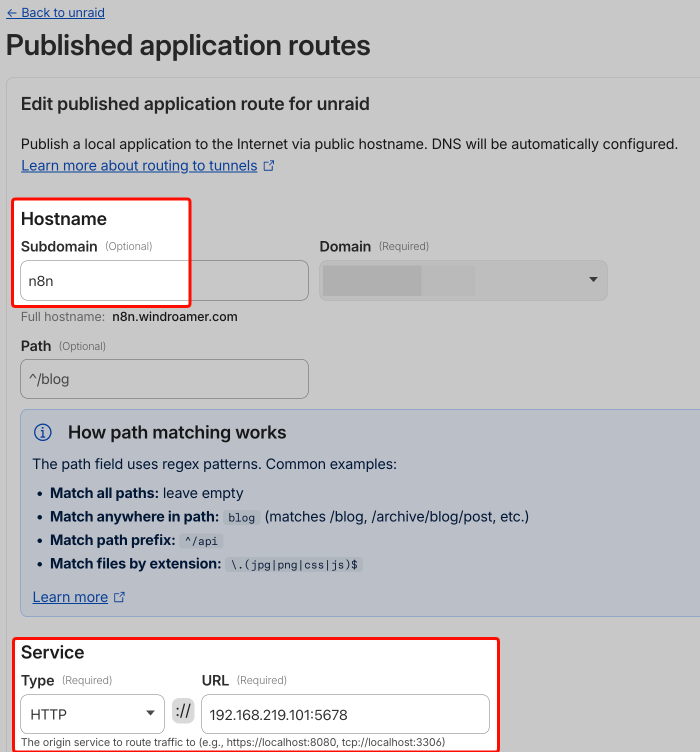Click info icon beside 'How path matching works'
Image resolution: width=700 pixels, height=752 pixels.
tap(43, 433)
